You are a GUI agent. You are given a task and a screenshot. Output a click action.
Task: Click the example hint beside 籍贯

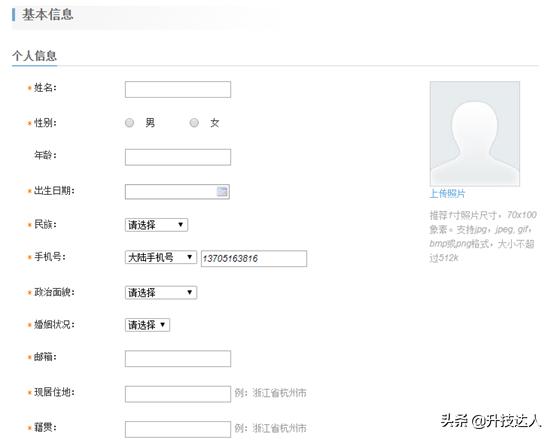point(270,428)
